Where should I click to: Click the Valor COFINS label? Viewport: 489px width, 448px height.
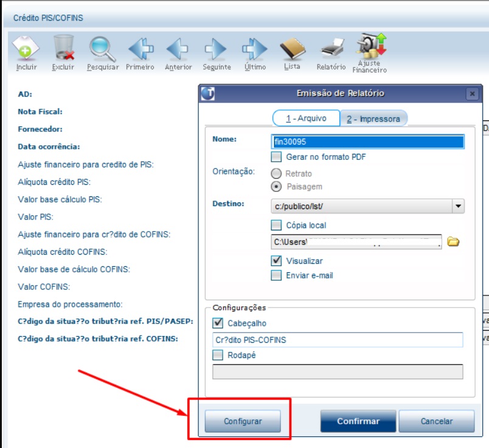pyautogui.click(x=44, y=286)
